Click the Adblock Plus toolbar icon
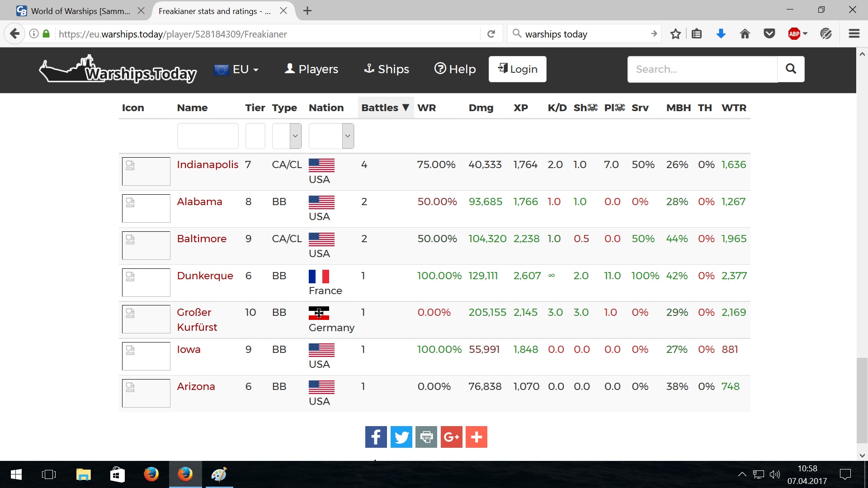Viewport: 868px width, 488px height. [794, 34]
